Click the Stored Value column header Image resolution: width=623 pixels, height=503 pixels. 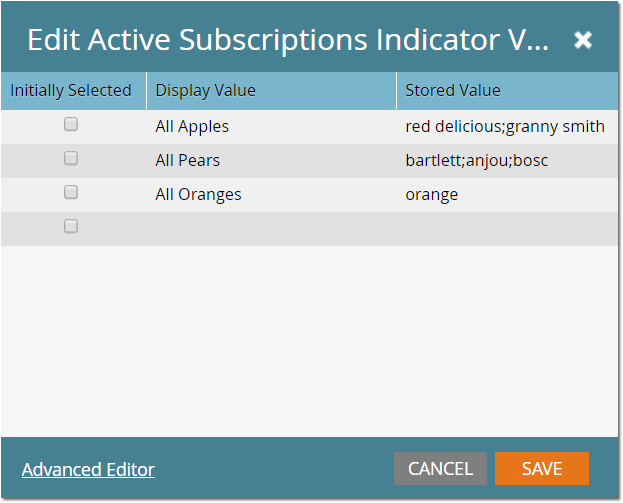click(453, 90)
